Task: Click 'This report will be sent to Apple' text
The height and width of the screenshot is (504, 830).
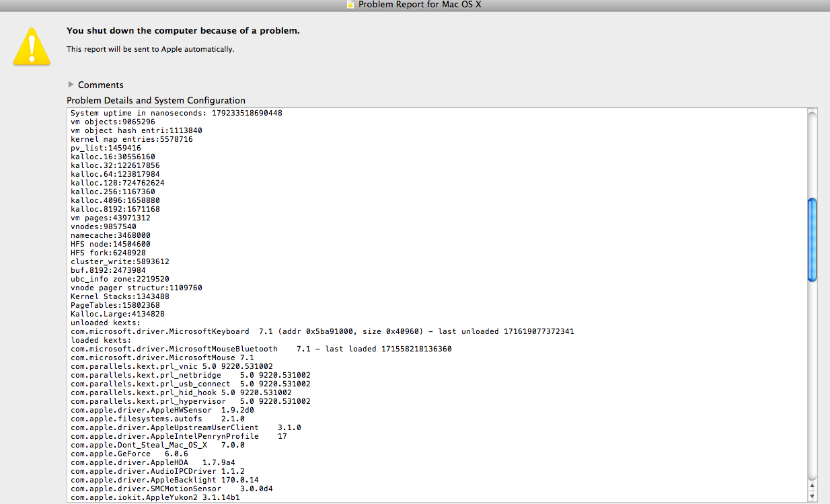Action: point(151,49)
